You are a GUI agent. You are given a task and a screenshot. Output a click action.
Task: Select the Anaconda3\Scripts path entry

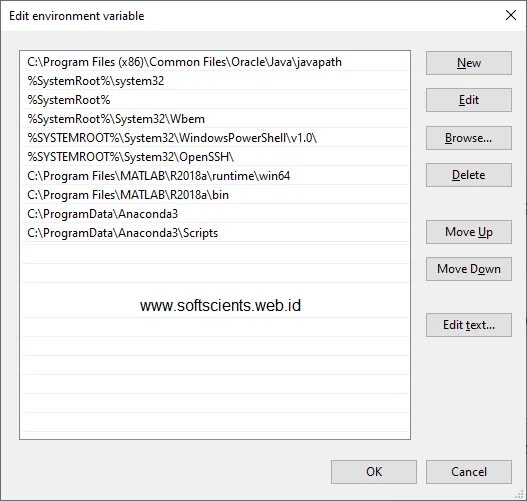(x=216, y=233)
